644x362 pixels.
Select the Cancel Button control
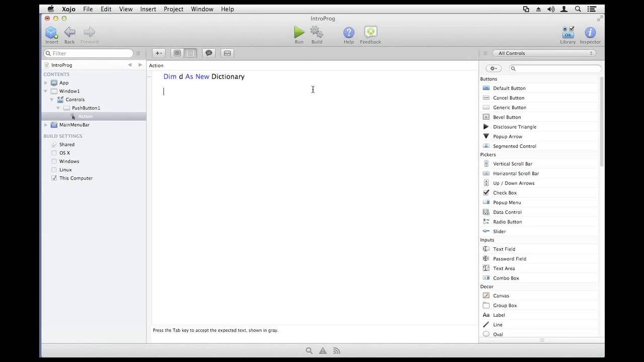[x=508, y=98]
